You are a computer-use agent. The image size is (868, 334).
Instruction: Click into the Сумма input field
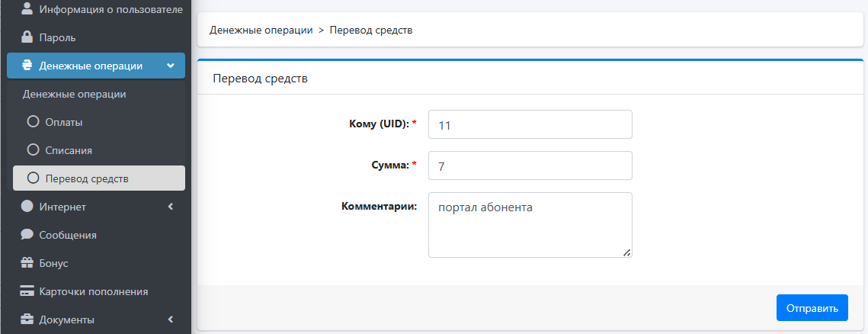tap(530, 165)
